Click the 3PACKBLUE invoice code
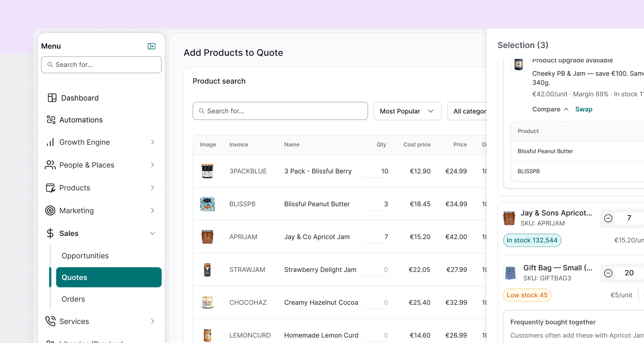The width and height of the screenshot is (644, 343). 248,171
